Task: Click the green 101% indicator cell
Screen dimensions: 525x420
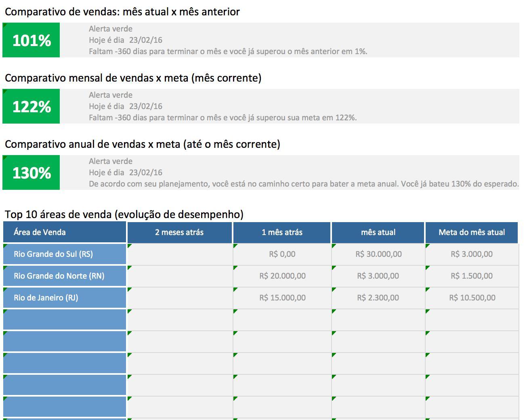Action: pos(31,40)
